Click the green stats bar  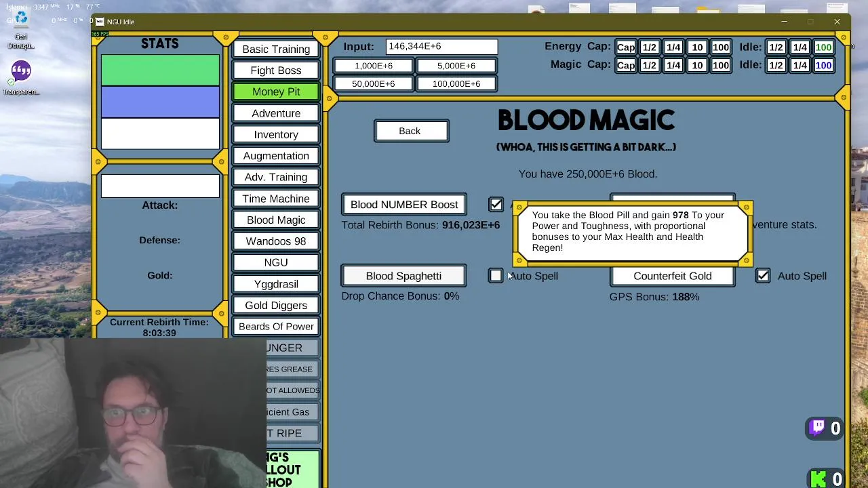coord(160,70)
